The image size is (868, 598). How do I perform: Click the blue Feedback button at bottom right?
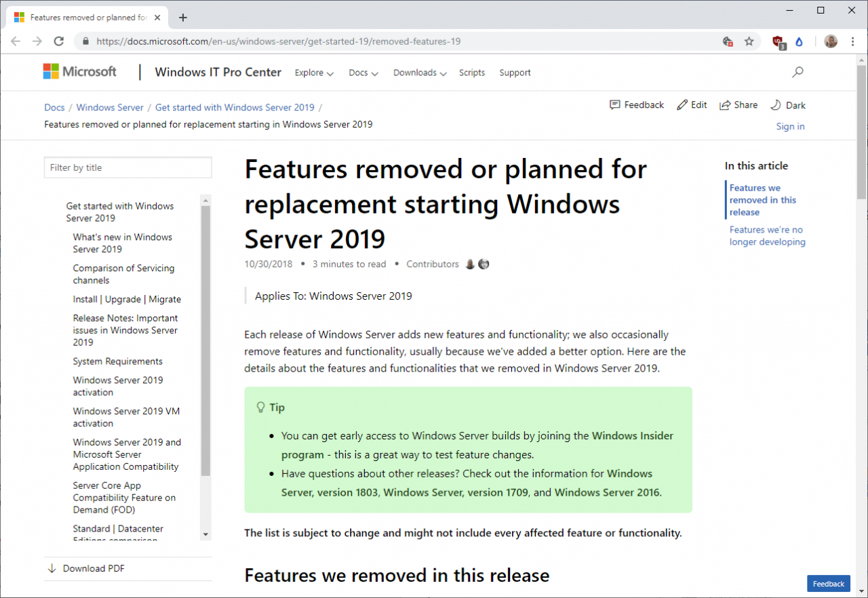click(828, 584)
